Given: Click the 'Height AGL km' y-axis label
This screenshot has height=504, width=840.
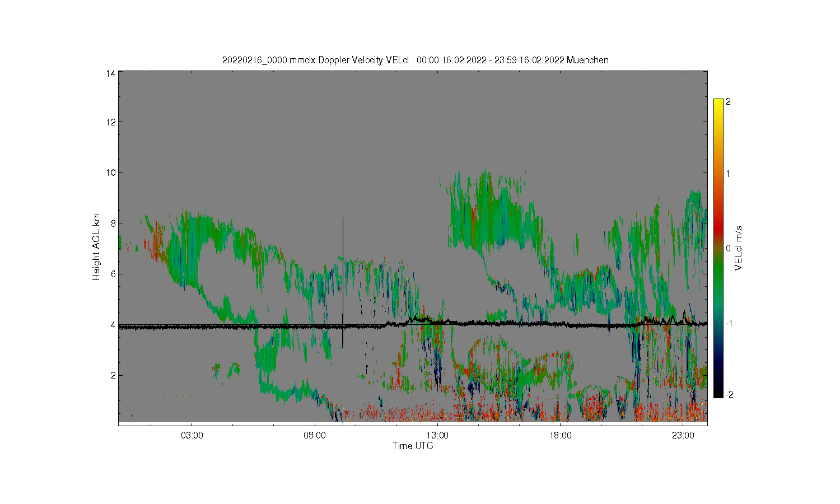Looking at the screenshot, I should coord(96,247).
